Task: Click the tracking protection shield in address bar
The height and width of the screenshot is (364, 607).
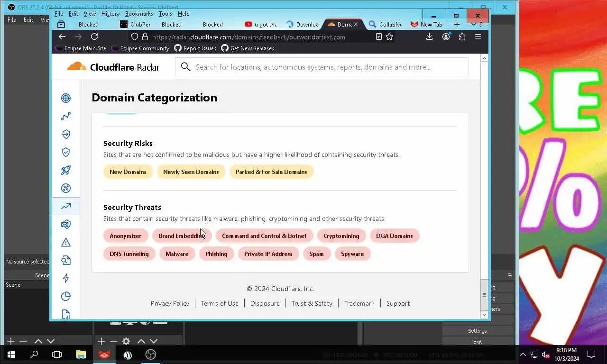Action: [x=135, y=36]
